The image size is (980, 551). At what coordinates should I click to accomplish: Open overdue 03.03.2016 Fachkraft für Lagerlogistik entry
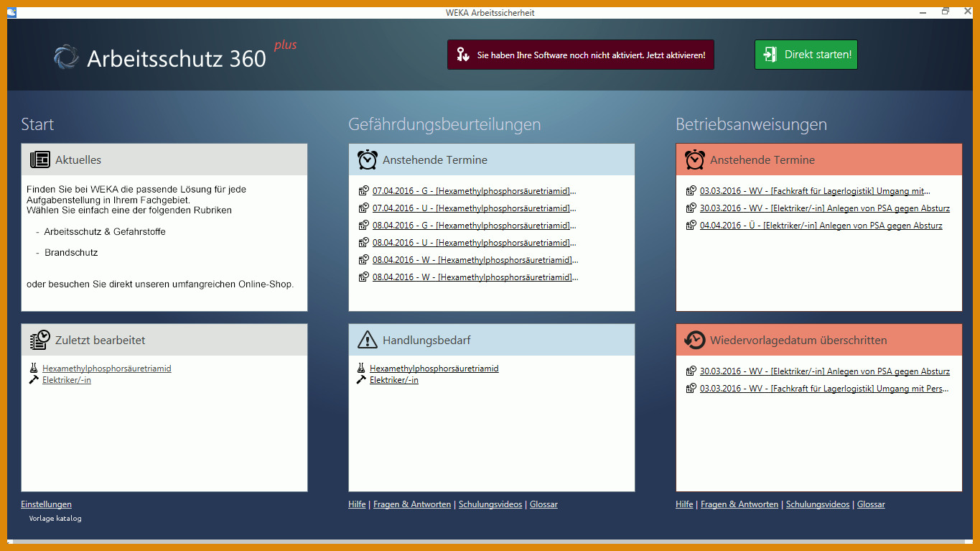[824, 388]
